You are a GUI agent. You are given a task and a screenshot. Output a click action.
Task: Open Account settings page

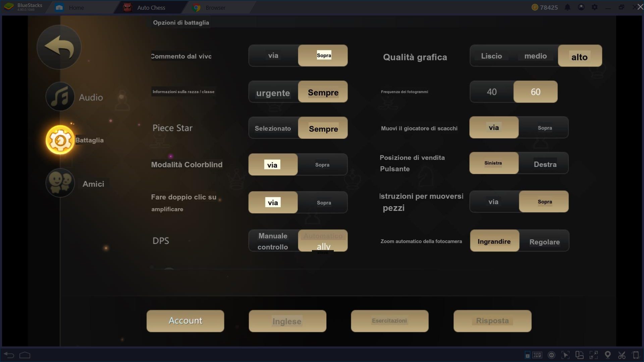(x=185, y=320)
